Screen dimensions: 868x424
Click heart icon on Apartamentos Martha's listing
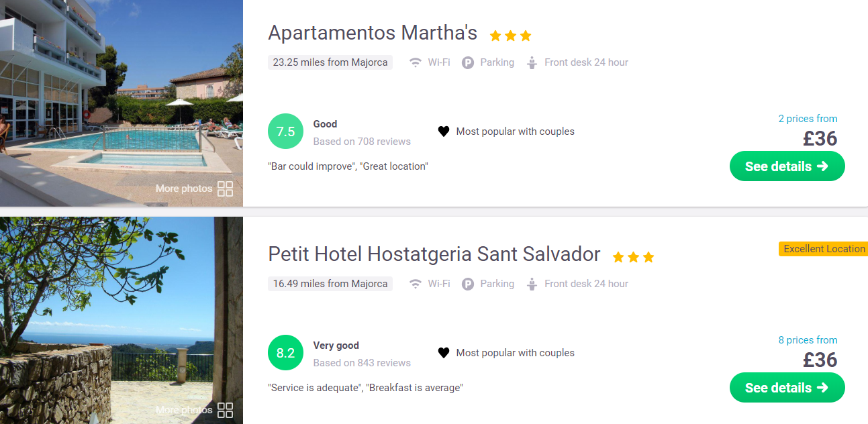click(443, 131)
